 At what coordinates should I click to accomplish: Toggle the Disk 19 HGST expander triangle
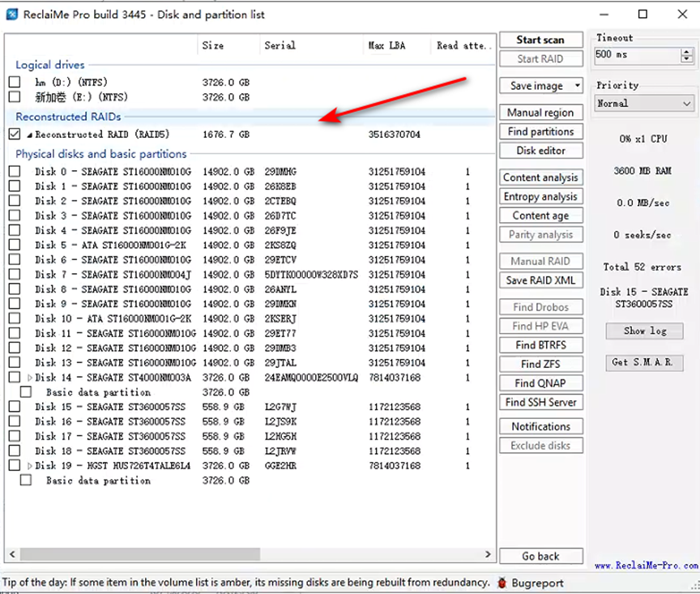(x=29, y=466)
